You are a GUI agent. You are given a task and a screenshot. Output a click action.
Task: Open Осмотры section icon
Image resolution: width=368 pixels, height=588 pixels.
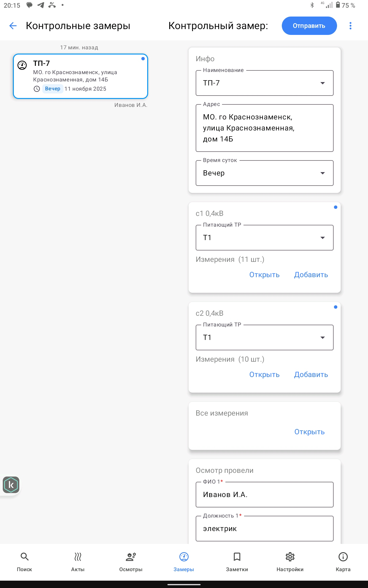[x=131, y=557]
